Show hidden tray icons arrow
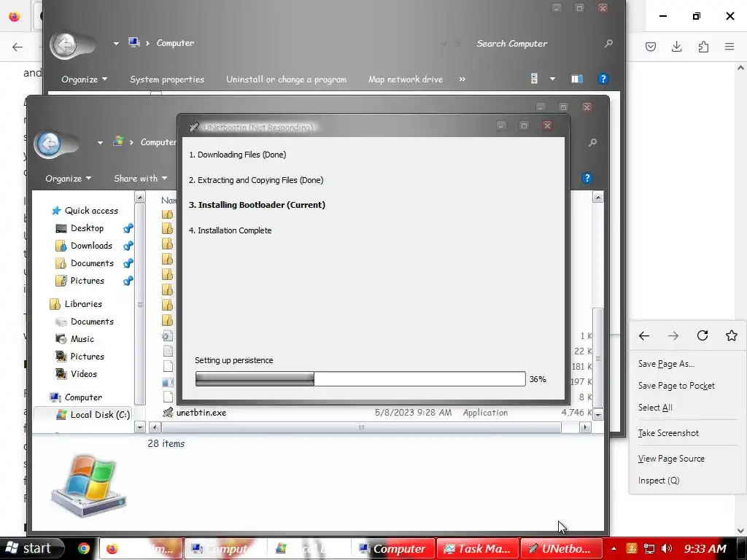Image resolution: width=747 pixels, height=560 pixels. pos(614,548)
